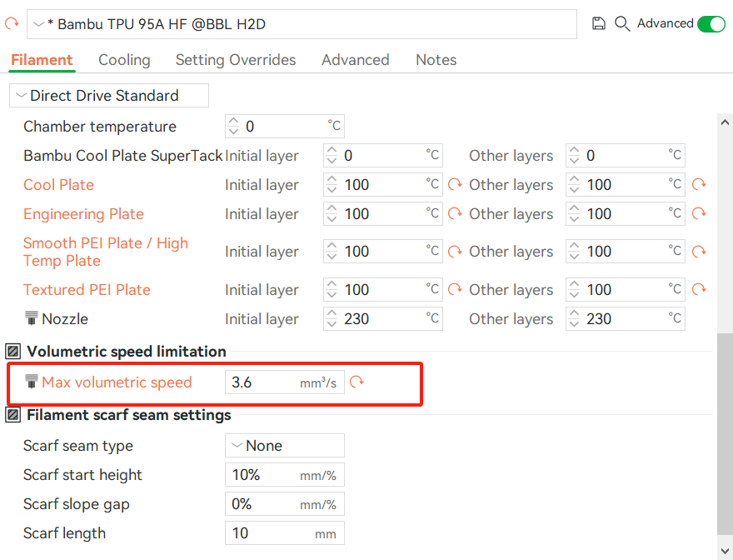Reset Cool Plate other layers temperature
This screenshot has width=733, height=560.
click(x=699, y=184)
